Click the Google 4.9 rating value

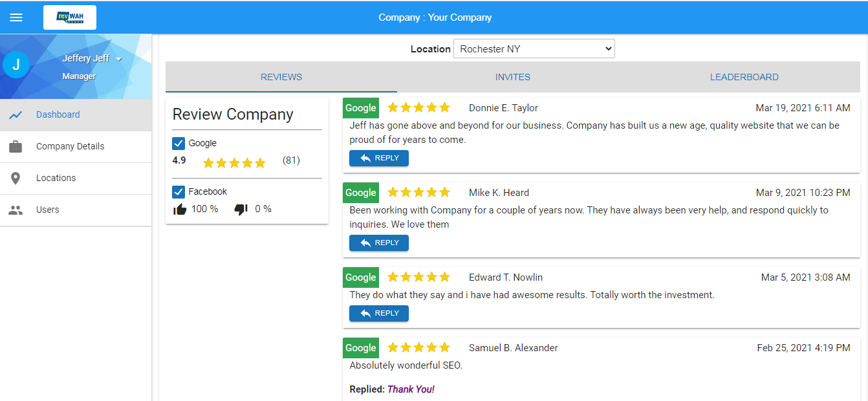point(179,160)
